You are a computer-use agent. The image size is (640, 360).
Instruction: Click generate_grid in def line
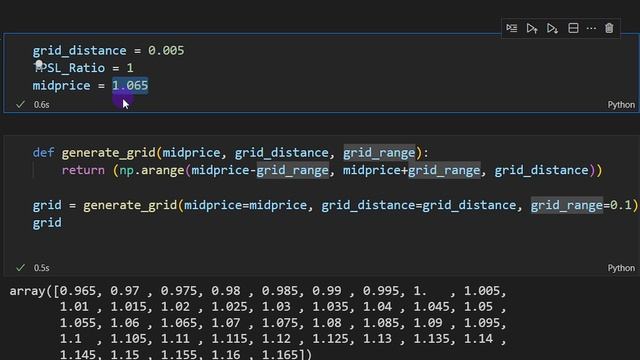[109, 153]
